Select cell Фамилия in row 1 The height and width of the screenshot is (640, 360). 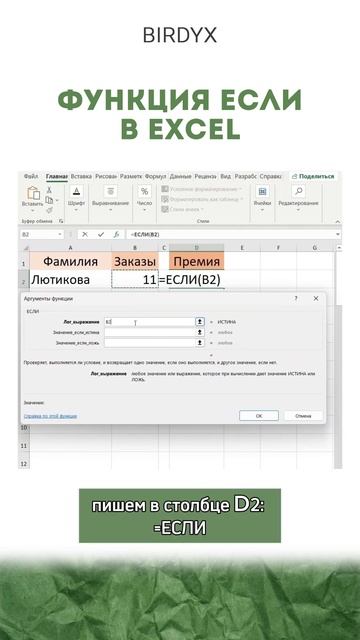[70, 261]
